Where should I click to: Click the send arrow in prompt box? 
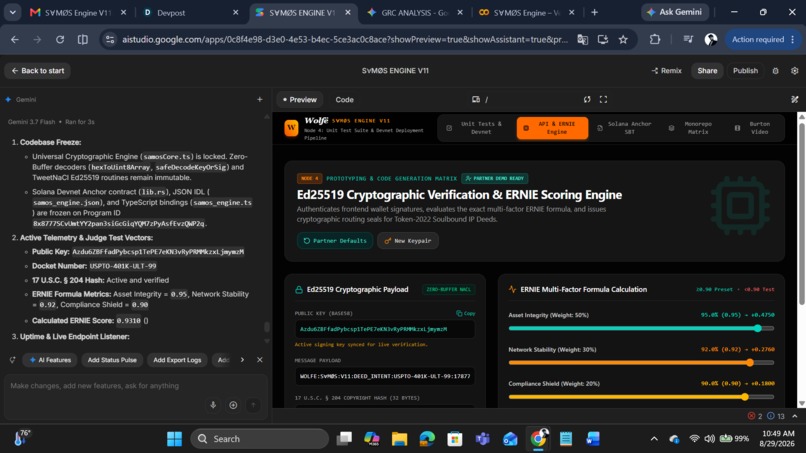(253, 405)
